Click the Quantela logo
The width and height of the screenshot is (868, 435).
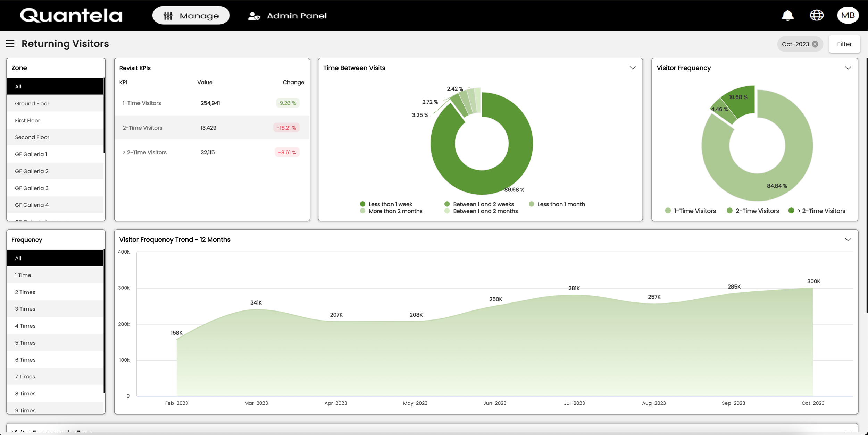pos(71,15)
